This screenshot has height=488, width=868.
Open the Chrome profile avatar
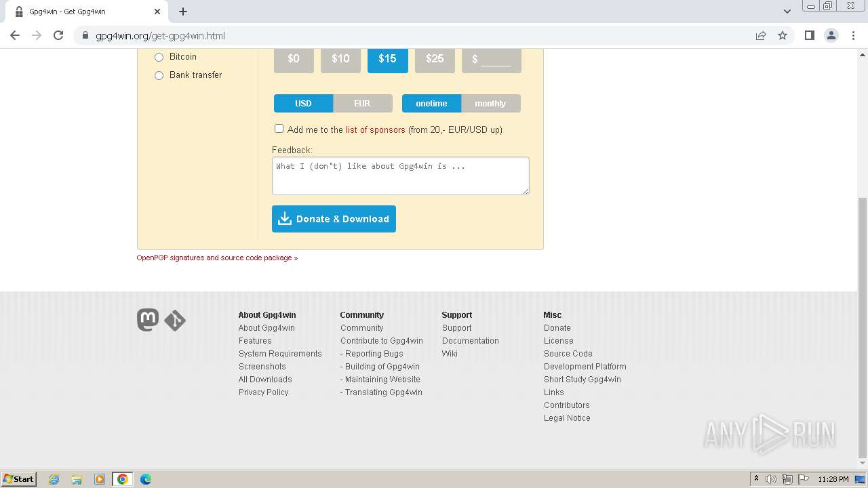coord(831,36)
